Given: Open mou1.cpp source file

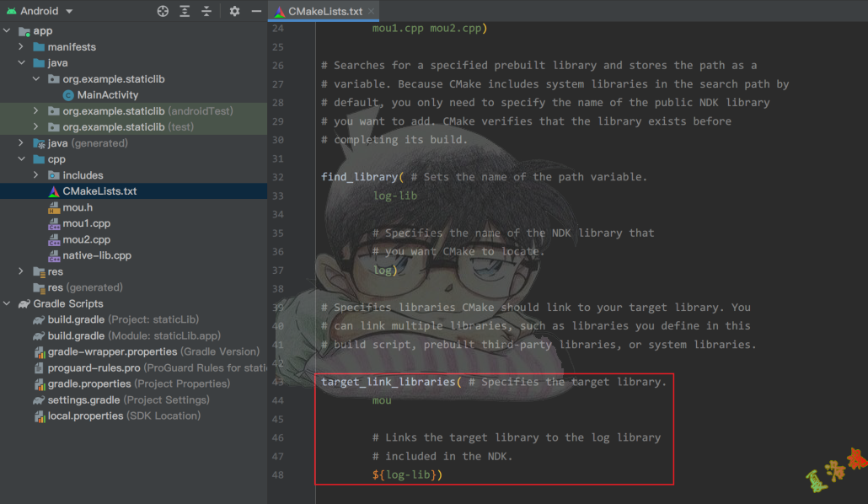Looking at the screenshot, I should tap(86, 223).
